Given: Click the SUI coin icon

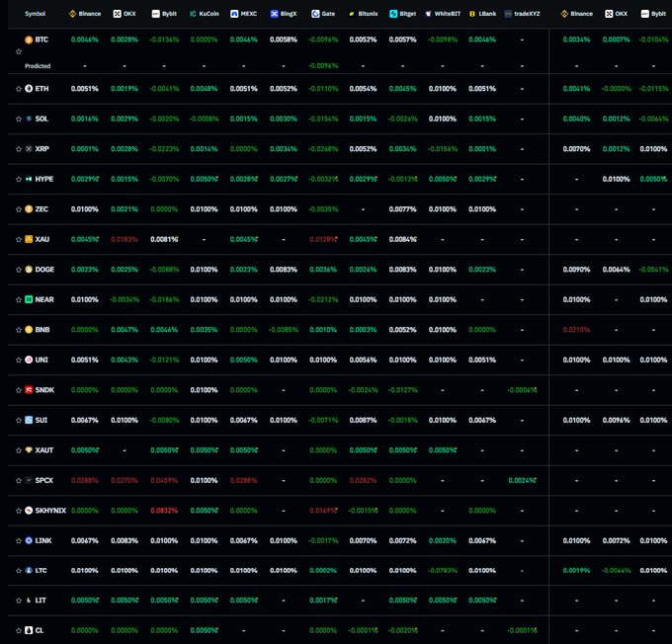Looking at the screenshot, I should pyautogui.click(x=29, y=420).
